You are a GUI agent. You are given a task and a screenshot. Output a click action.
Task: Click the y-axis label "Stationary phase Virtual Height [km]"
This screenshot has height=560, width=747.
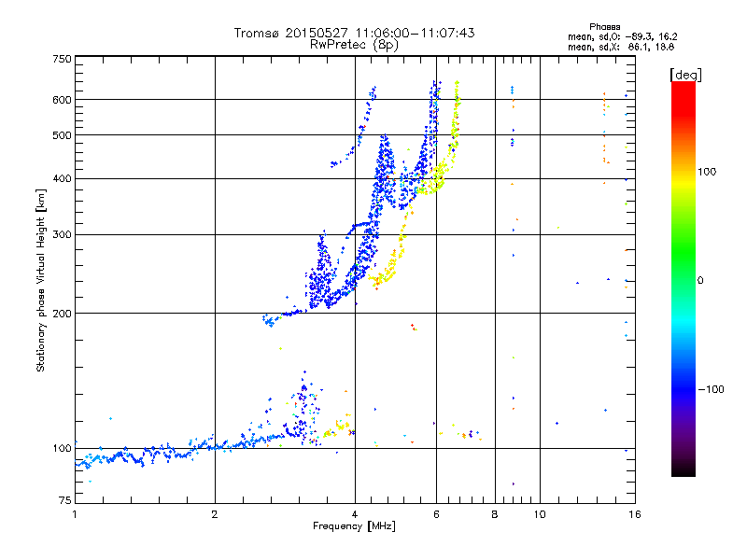click(40, 280)
